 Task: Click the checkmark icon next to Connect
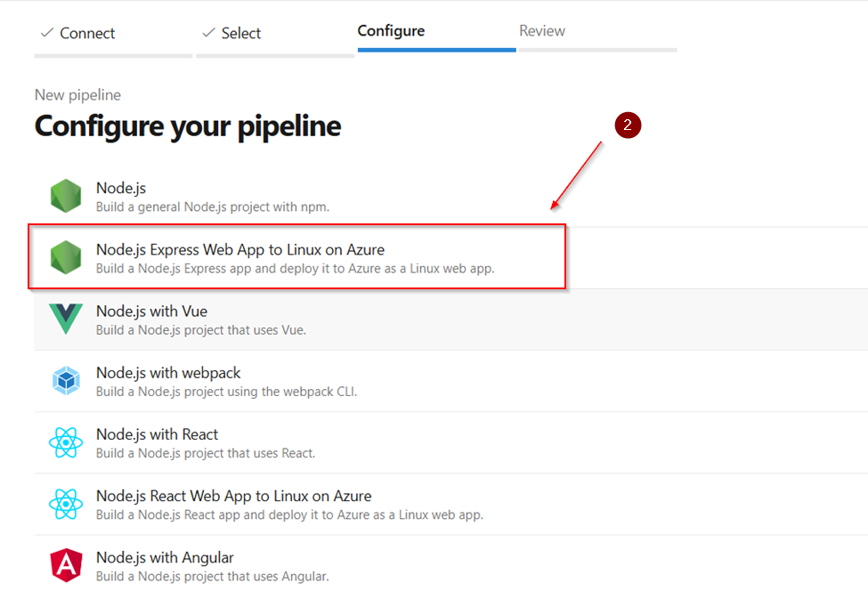click(x=47, y=33)
